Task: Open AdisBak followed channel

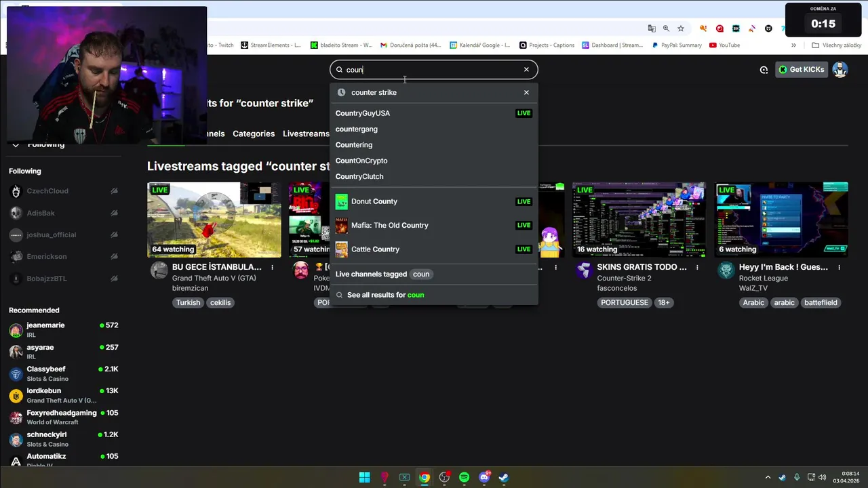Action: 63,213
